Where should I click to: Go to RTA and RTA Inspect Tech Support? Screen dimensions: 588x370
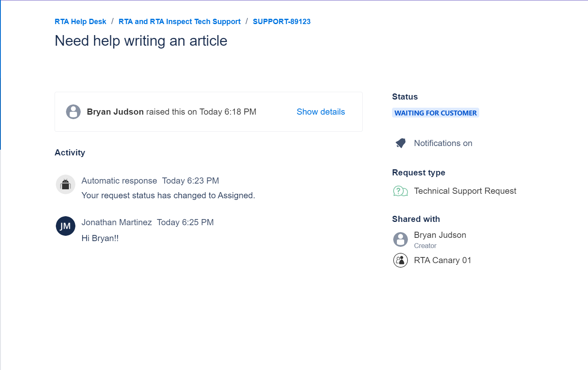coord(179,22)
